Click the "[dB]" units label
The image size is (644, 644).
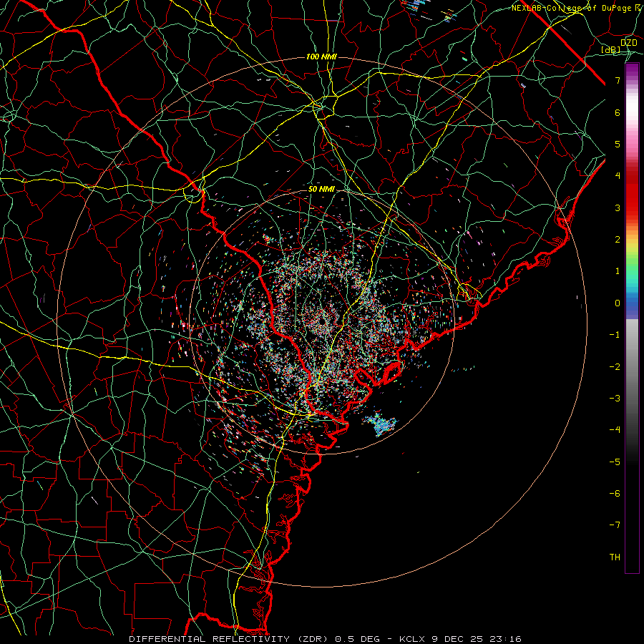pyautogui.click(x=611, y=49)
